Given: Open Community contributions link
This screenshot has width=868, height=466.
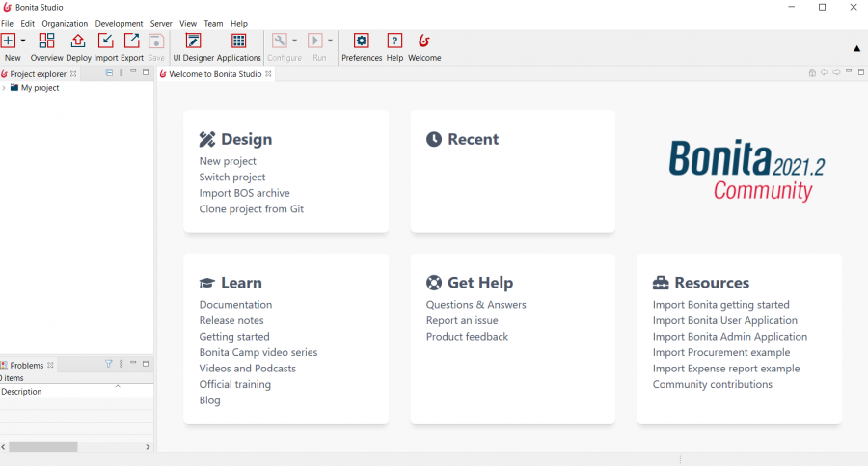Looking at the screenshot, I should pyautogui.click(x=713, y=385).
